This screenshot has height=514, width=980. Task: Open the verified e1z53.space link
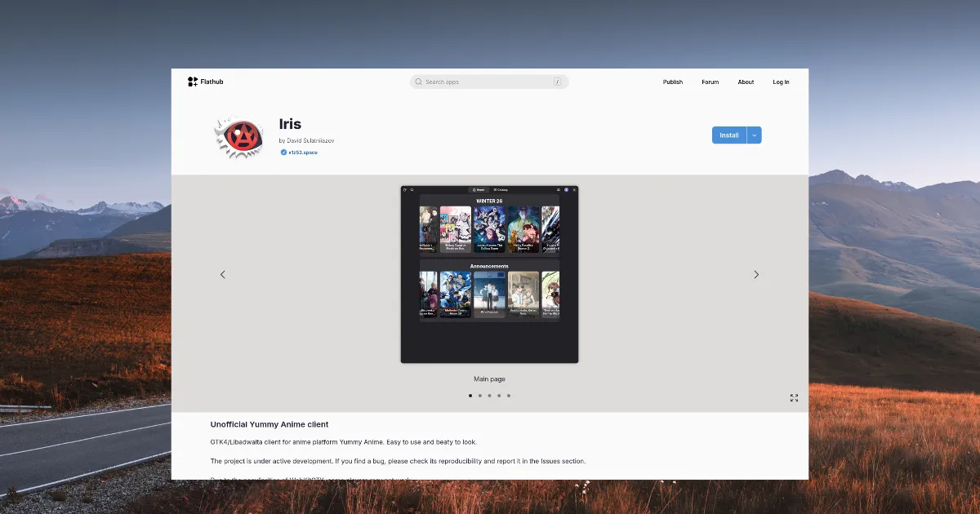click(302, 153)
